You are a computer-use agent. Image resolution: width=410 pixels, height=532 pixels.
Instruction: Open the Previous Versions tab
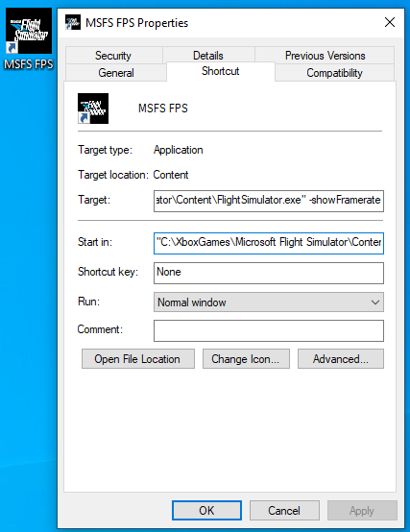325,56
